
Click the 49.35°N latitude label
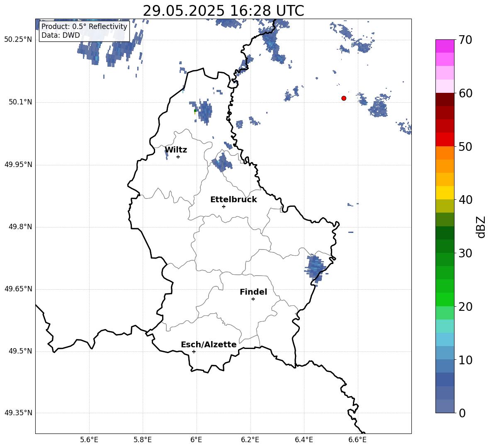point(18,413)
